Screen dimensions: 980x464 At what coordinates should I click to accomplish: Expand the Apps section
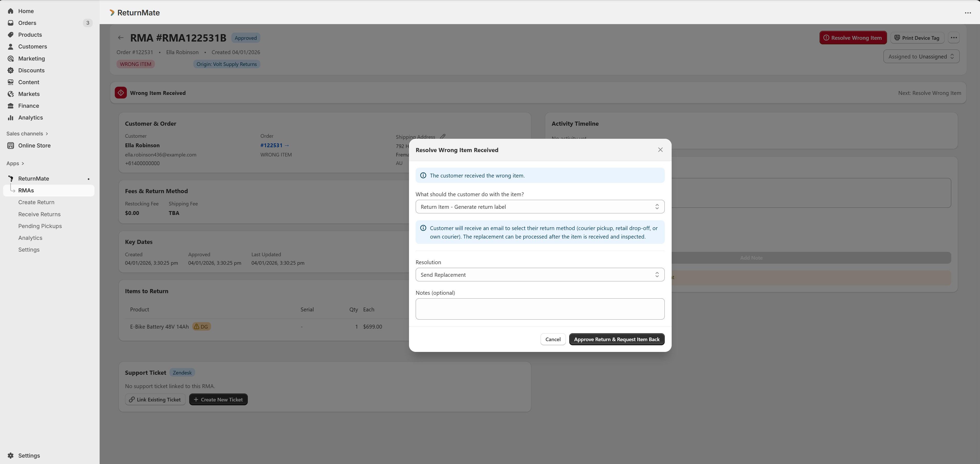click(x=15, y=163)
